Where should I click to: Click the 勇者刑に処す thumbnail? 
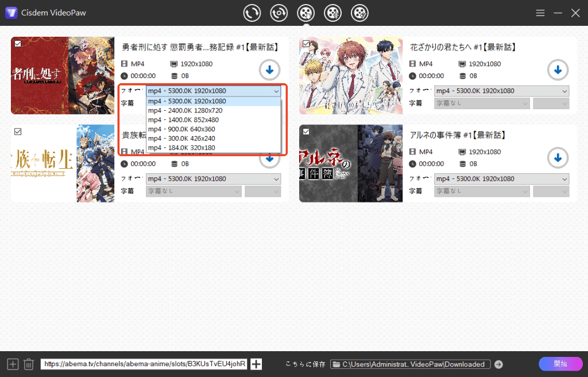(63, 75)
